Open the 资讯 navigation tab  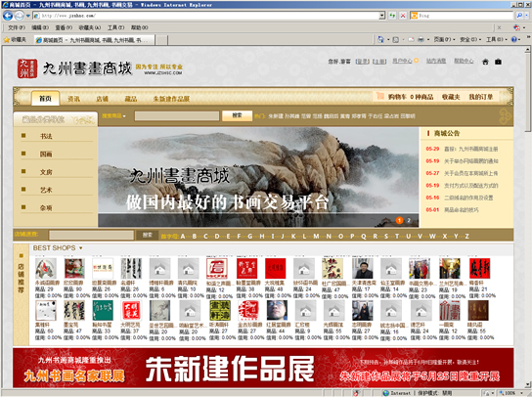[73, 99]
